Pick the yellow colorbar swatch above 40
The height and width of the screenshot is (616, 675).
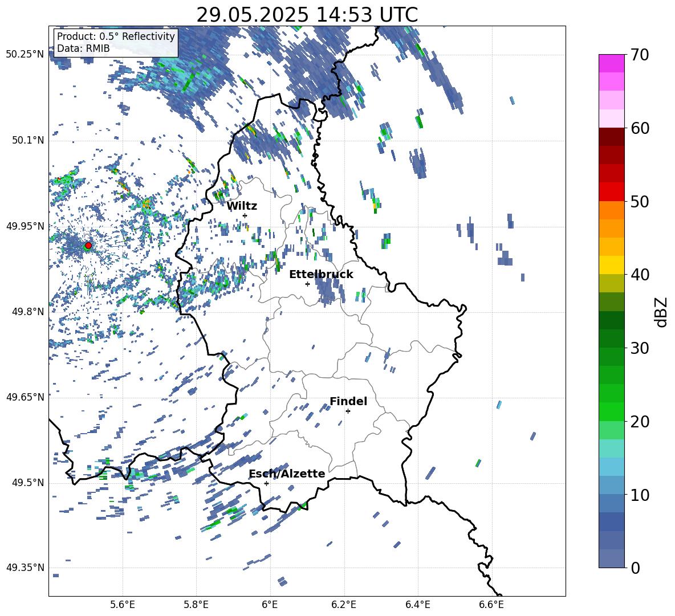611,265
